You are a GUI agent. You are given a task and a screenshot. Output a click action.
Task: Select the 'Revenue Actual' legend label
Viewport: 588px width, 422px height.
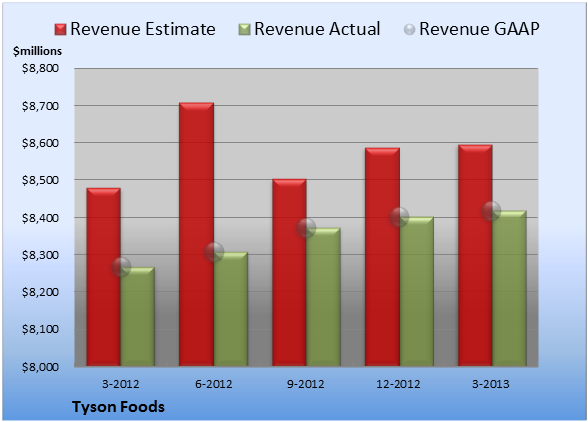click(317, 29)
